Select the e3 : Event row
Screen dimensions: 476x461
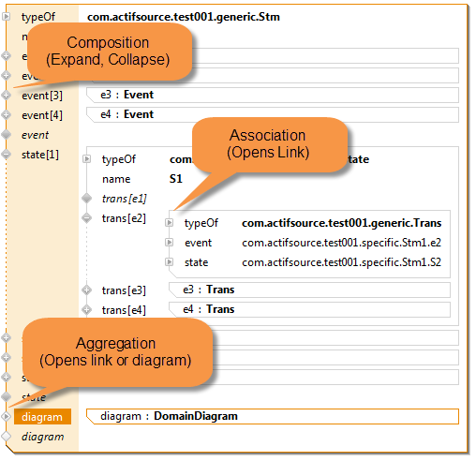point(273,95)
